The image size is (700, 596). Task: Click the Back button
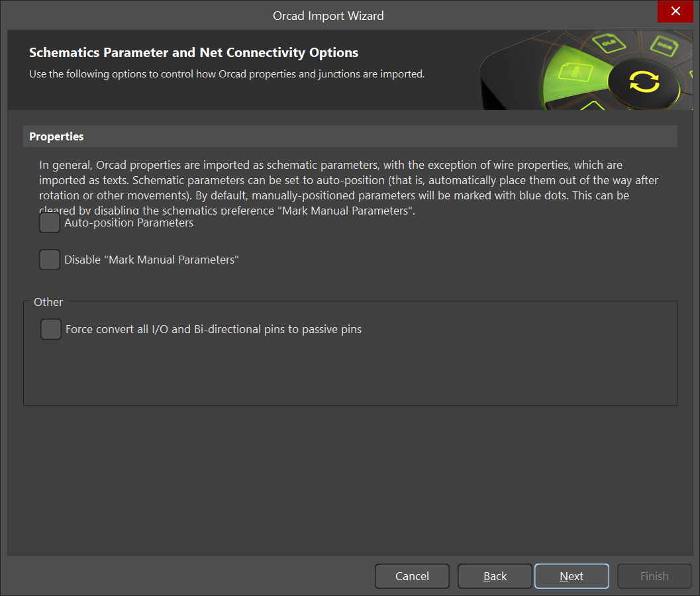(494, 575)
